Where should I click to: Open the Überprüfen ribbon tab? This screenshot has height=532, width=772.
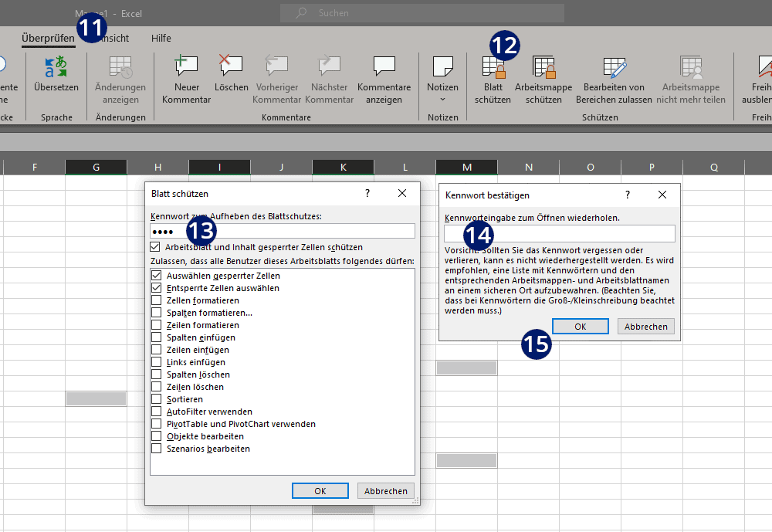click(48, 38)
